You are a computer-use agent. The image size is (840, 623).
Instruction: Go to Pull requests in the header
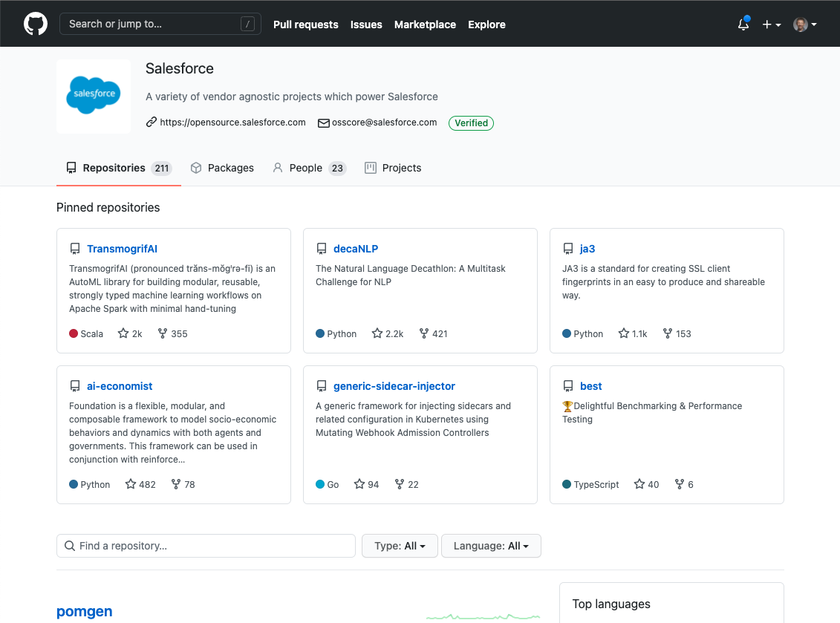(x=306, y=25)
